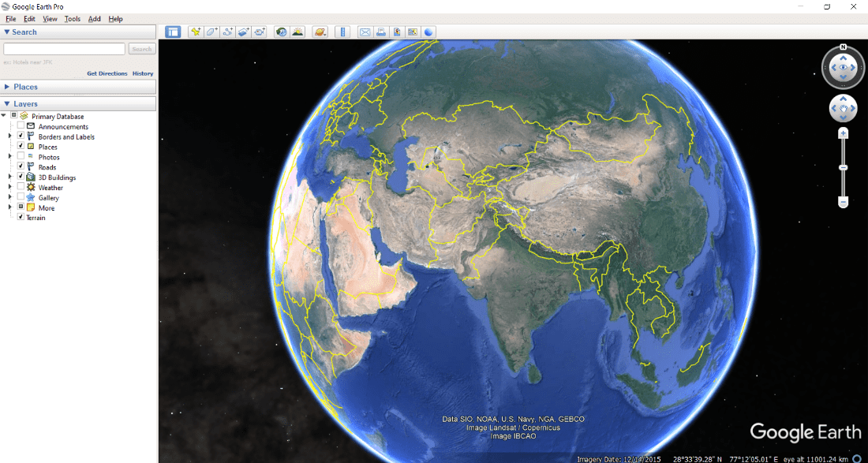Uncheck the Places layer checkbox
This screenshot has height=463, width=868.
click(x=21, y=146)
